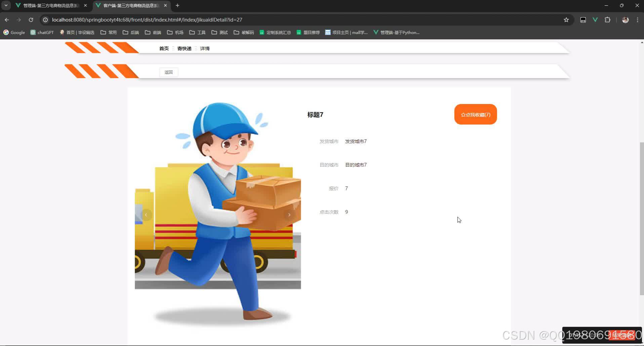
Task: Open the Google bookmark
Action: 14,32
